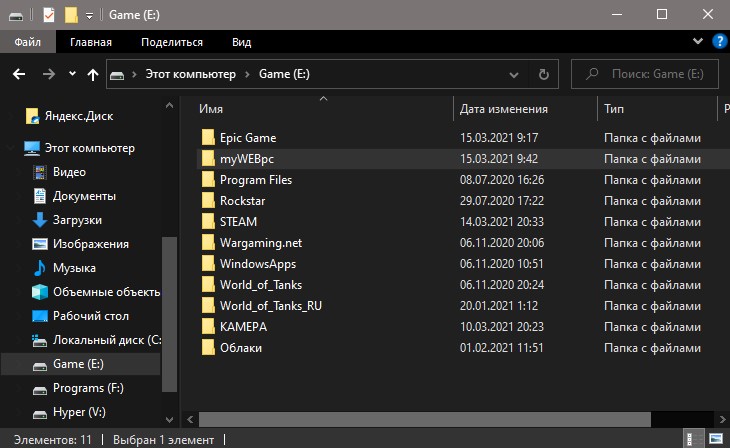
Task: Open the Вид ribbon tab
Action: point(242,42)
